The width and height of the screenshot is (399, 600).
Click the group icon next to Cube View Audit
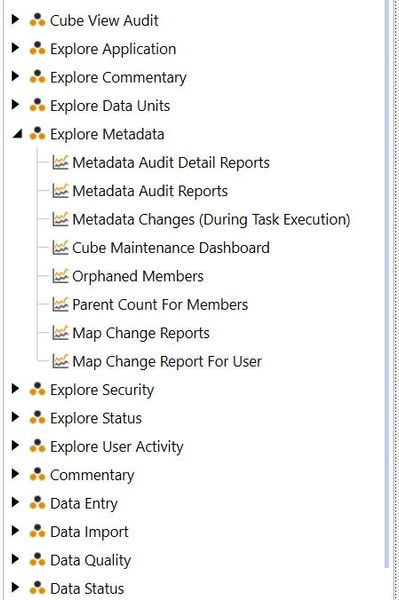(x=37, y=20)
